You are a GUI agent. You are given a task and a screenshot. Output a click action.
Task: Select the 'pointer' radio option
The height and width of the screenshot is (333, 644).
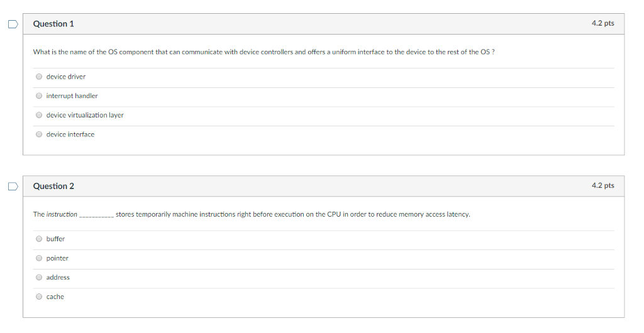39,258
